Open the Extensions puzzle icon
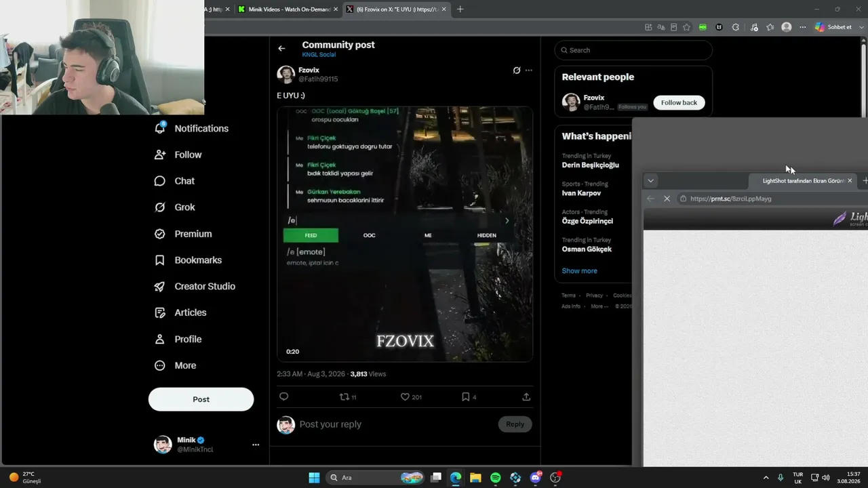The width and height of the screenshot is (868, 488). click(x=736, y=27)
